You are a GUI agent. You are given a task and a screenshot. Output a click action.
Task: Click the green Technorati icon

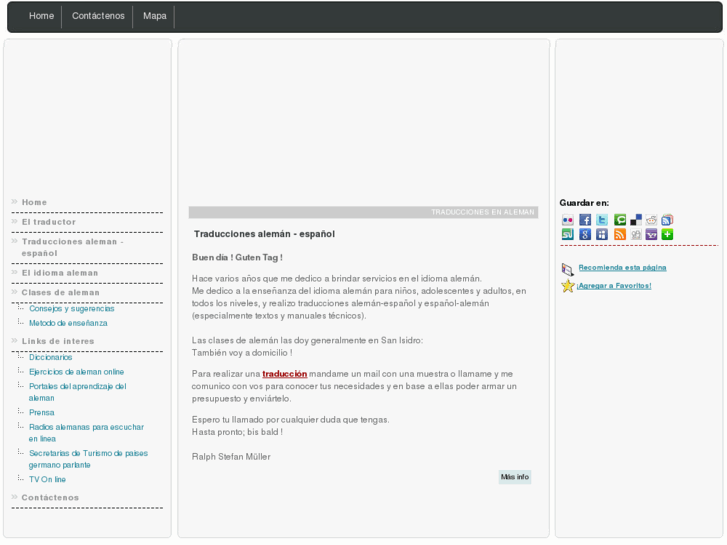(620, 220)
